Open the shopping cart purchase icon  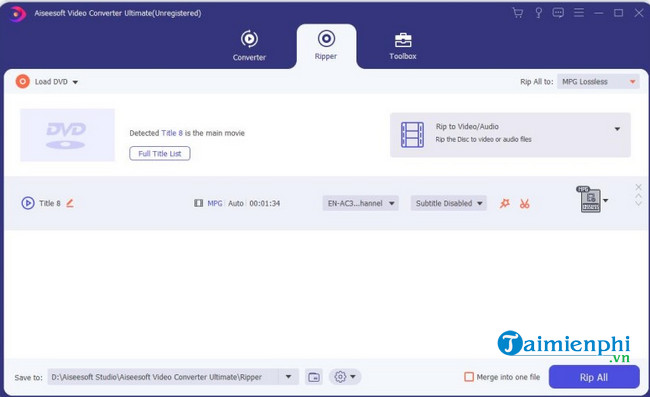point(518,13)
